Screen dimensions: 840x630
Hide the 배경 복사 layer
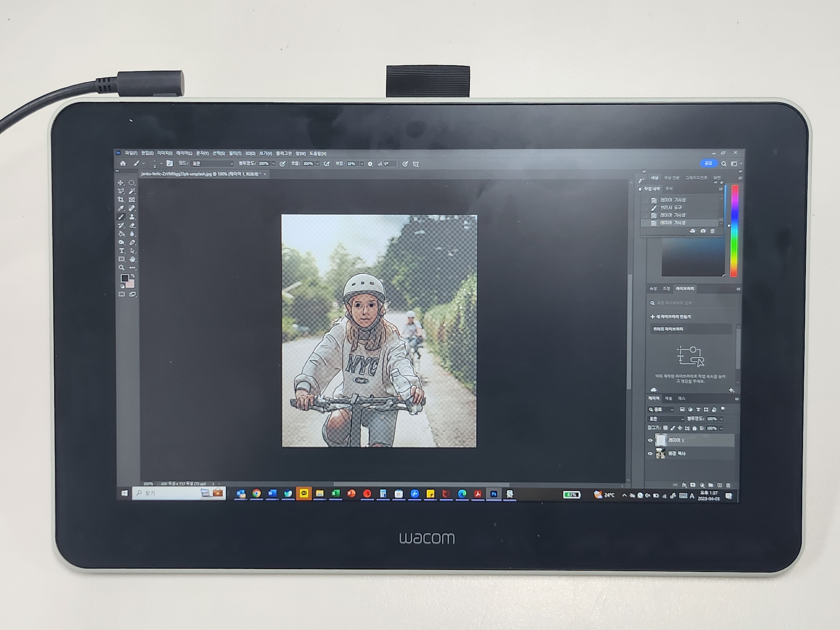[650, 453]
